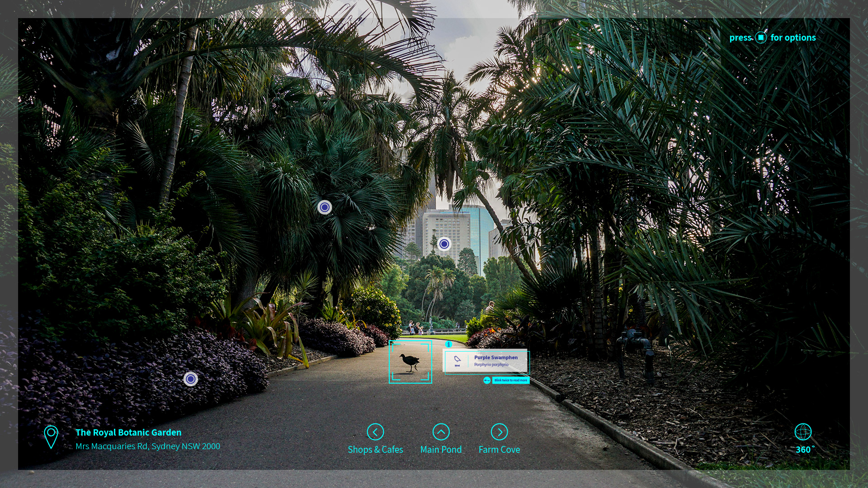The width and height of the screenshot is (868, 488).
Task: Click the blinking eyes icon
Action: [487, 380]
